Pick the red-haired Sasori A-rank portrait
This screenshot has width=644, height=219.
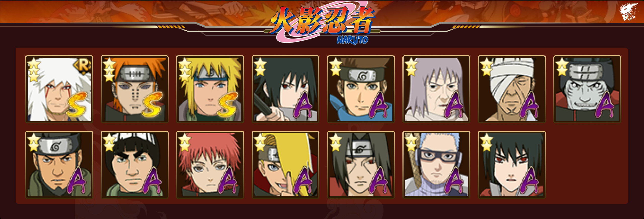click(210, 165)
